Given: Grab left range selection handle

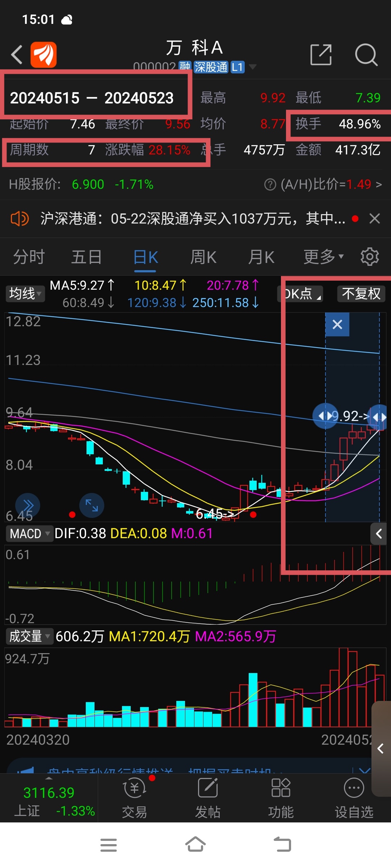Looking at the screenshot, I should (x=325, y=416).
